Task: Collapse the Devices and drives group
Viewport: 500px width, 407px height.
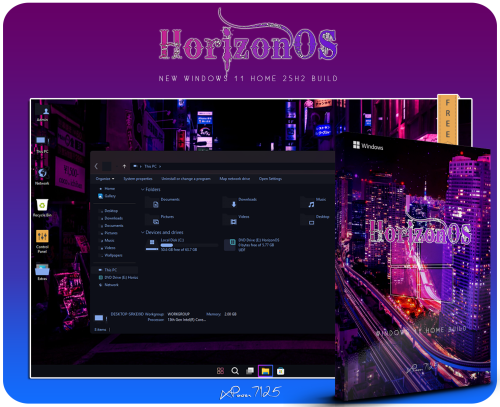Action: point(143,232)
